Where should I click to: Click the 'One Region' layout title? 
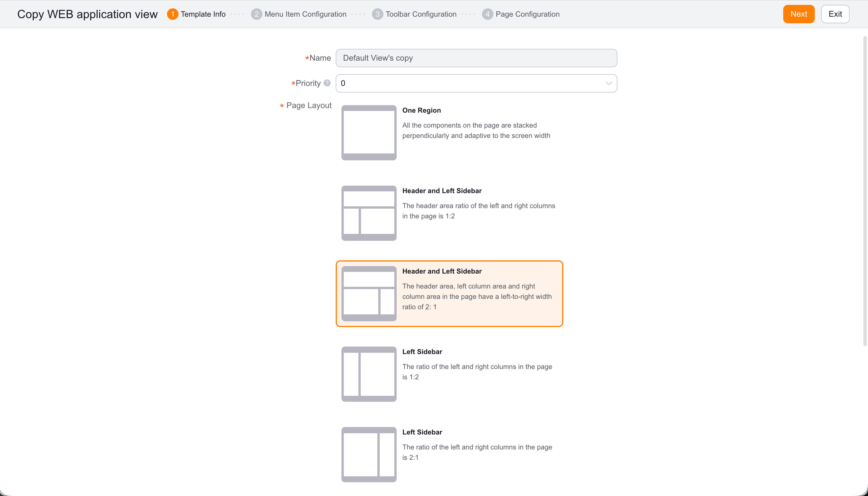[421, 110]
